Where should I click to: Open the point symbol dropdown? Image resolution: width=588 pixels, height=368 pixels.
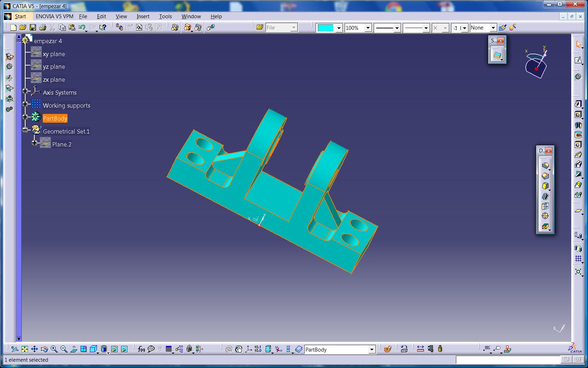coord(445,28)
